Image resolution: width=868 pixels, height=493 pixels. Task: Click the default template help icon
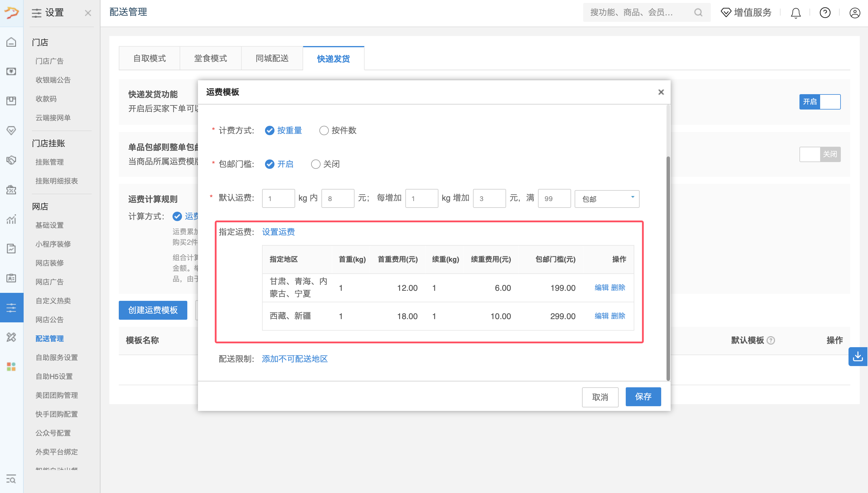[771, 340]
